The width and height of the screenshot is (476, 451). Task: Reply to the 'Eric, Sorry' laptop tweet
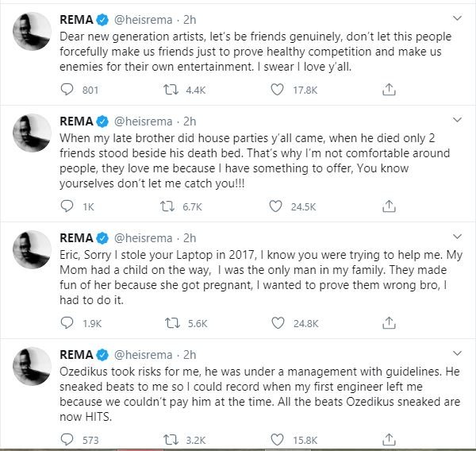pos(67,323)
